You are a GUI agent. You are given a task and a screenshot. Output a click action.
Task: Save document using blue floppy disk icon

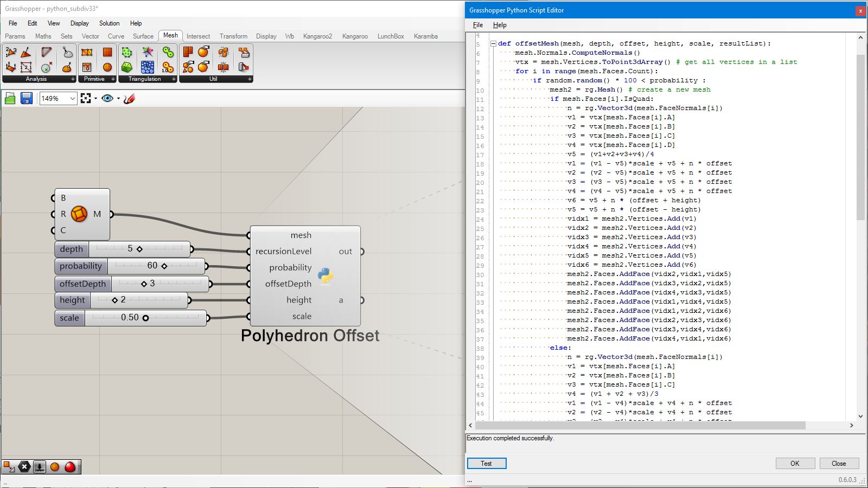pyautogui.click(x=27, y=98)
